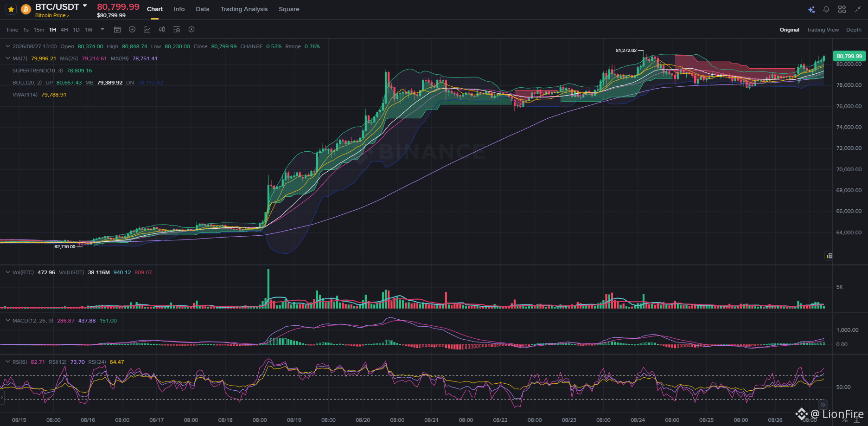The width and height of the screenshot is (868, 426).
Task: Select the 1D time interval
Action: tap(76, 30)
